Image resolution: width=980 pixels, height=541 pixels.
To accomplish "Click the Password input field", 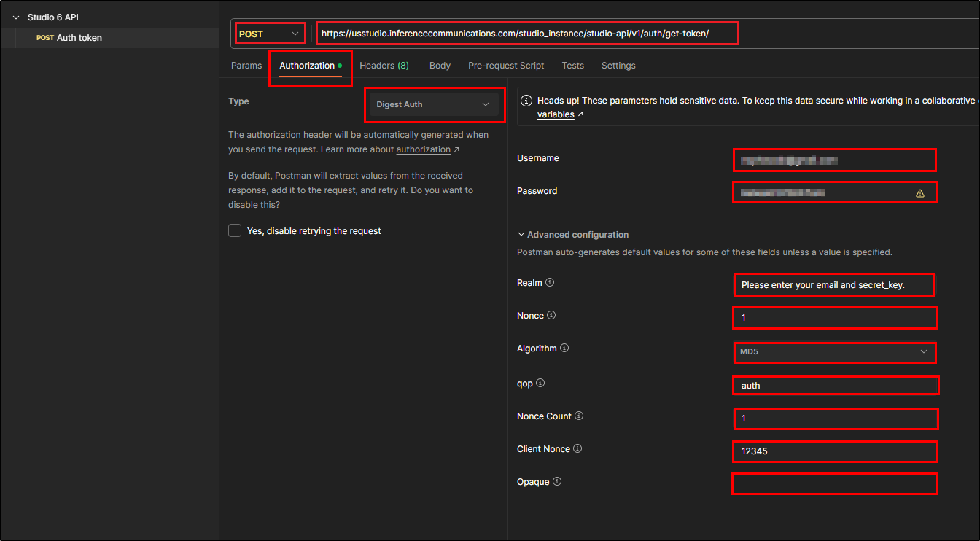I will click(x=834, y=192).
